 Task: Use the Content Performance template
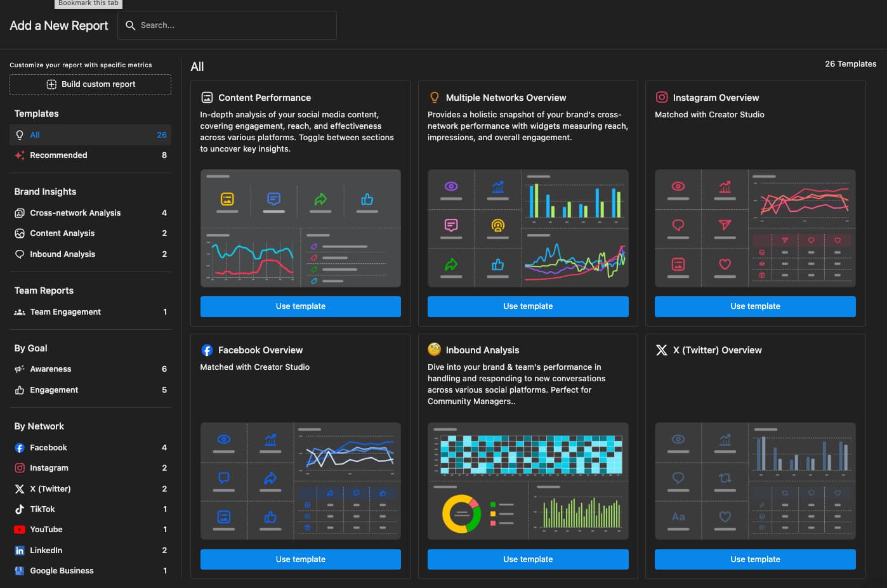tap(300, 306)
